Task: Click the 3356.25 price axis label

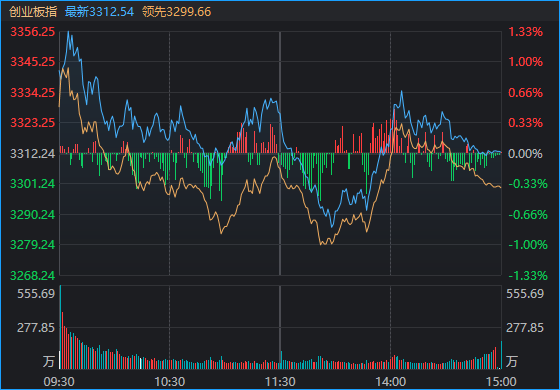Action: 32,32
